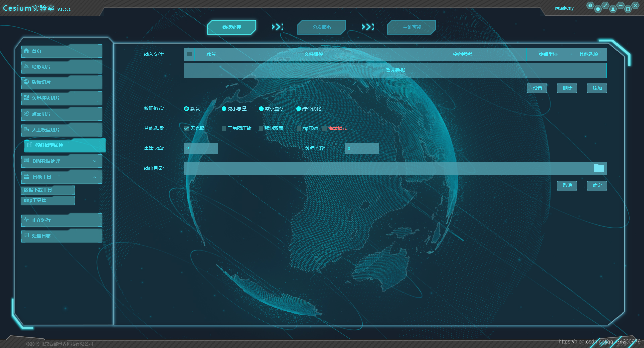Enable the zip压缩 checkbox

point(299,128)
